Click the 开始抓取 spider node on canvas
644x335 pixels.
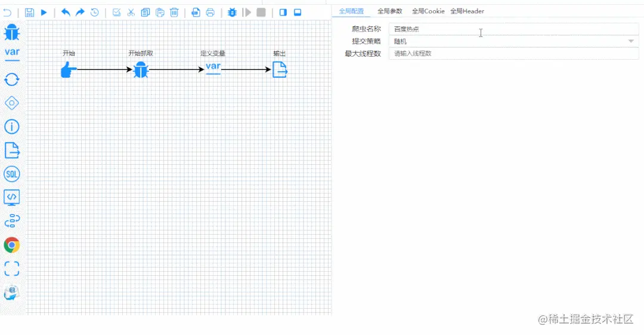tap(141, 69)
